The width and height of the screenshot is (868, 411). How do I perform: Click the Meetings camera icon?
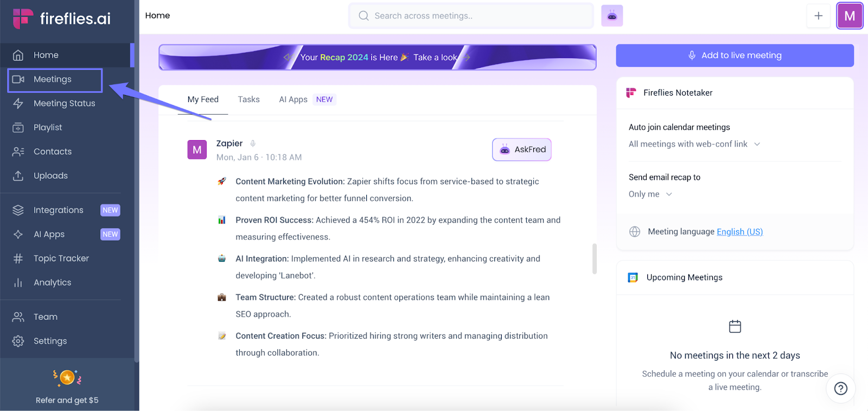pos(18,79)
